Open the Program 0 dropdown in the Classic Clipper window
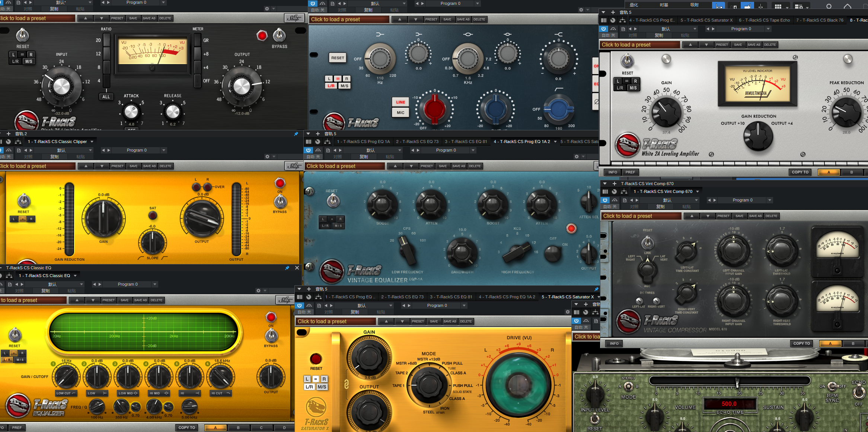This screenshot has height=432, width=868. click(164, 150)
